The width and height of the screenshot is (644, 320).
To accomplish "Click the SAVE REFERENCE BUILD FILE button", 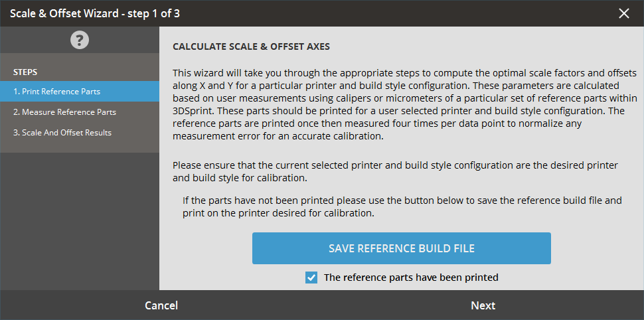I will point(401,248).
